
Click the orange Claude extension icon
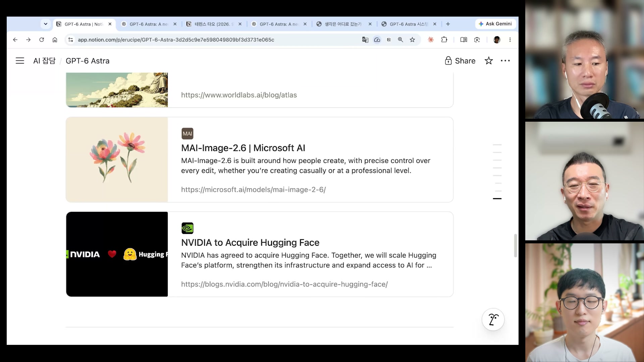[431, 40]
